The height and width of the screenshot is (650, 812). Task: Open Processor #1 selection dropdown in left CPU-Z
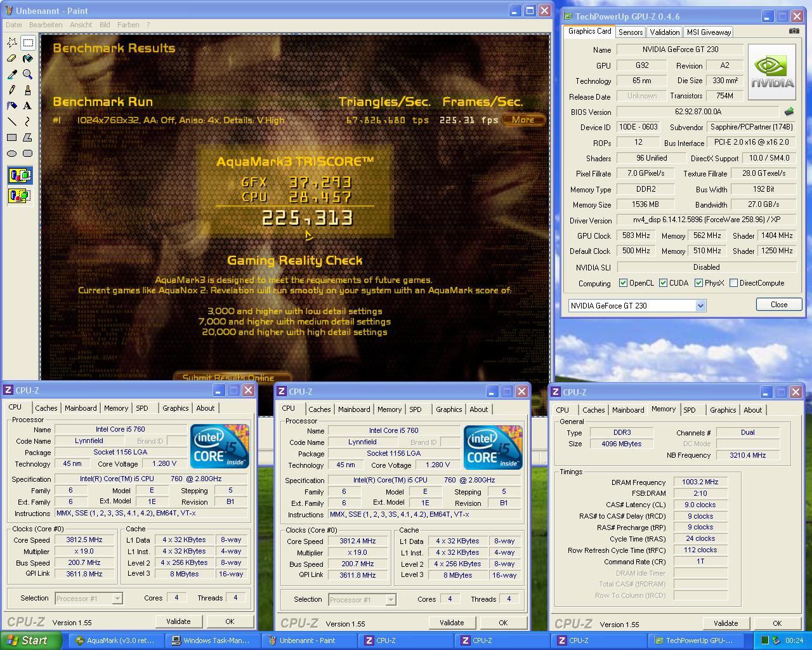click(117, 598)
